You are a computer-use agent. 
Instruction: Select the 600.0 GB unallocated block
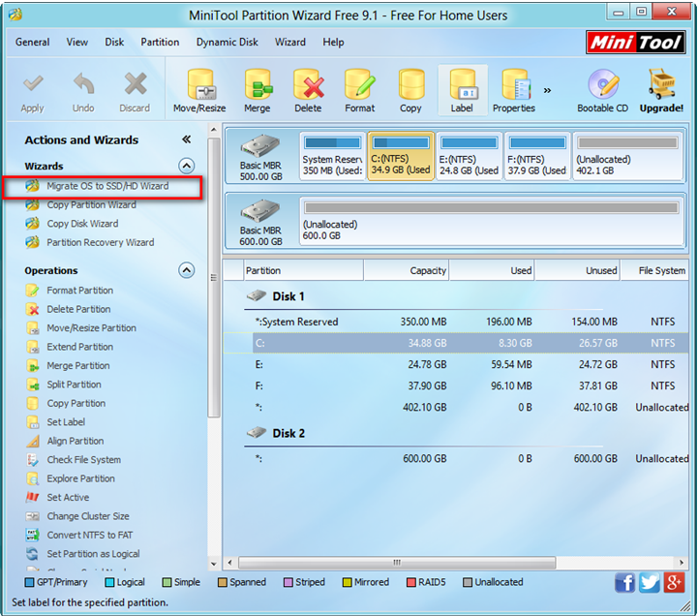tap(492, 222)
